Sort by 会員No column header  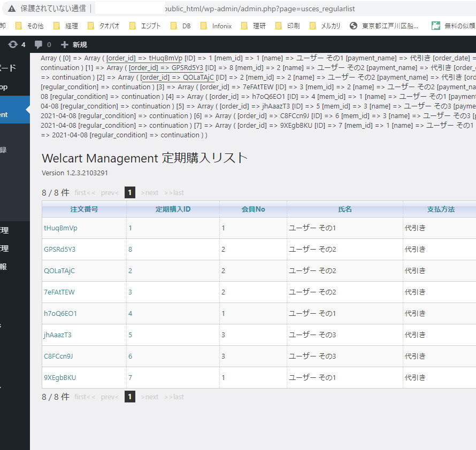coord(253,209)
